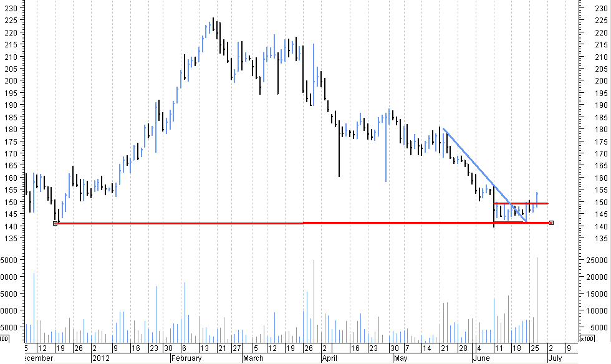This screenshot has width=611, height=364.
Task: Click the 'June' month label
Action: point(481,358)
